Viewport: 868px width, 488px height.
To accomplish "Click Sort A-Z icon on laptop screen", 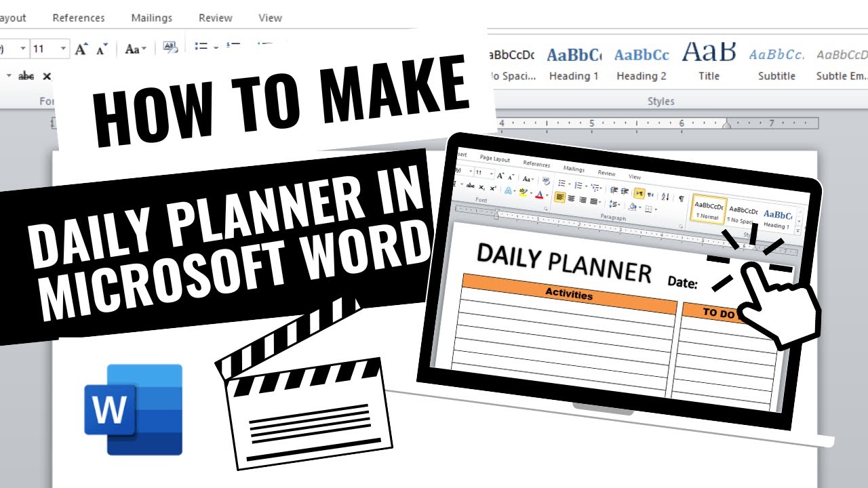I will [665, 197].
